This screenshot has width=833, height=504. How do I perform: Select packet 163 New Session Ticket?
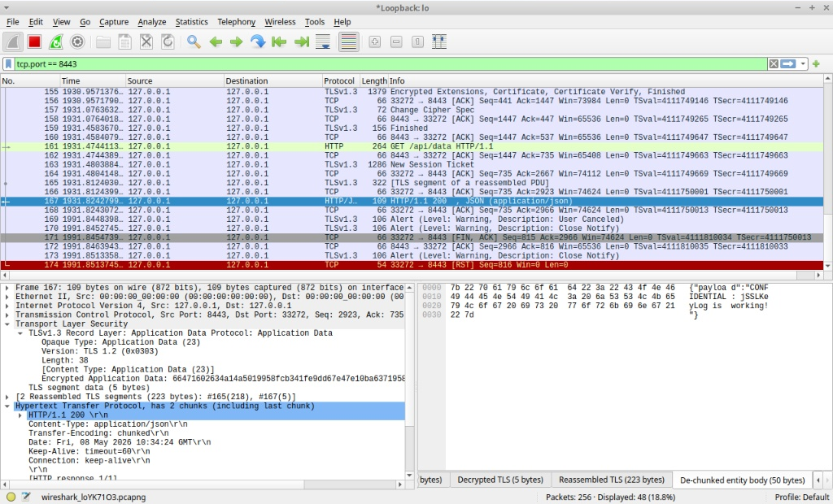click(x=412, y=165)
